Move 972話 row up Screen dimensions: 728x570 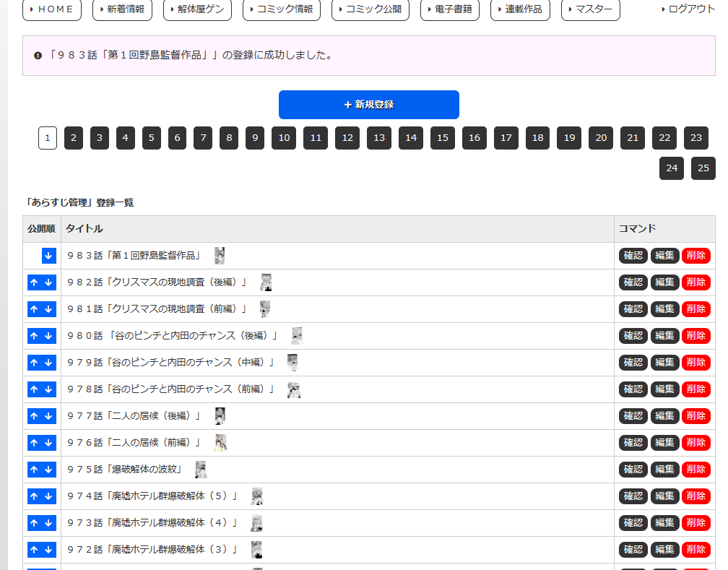coord(35,550)
